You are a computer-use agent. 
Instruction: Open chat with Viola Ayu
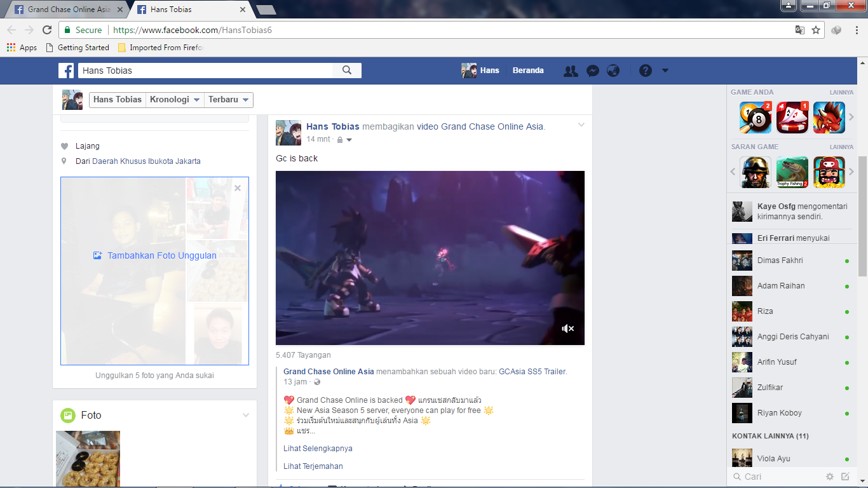[x=791, y=459]
